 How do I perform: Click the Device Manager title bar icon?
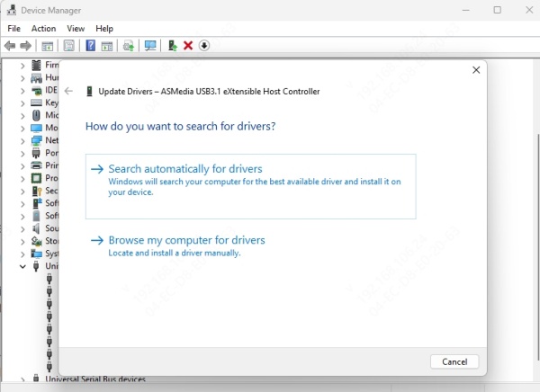[x=12, y=10]
